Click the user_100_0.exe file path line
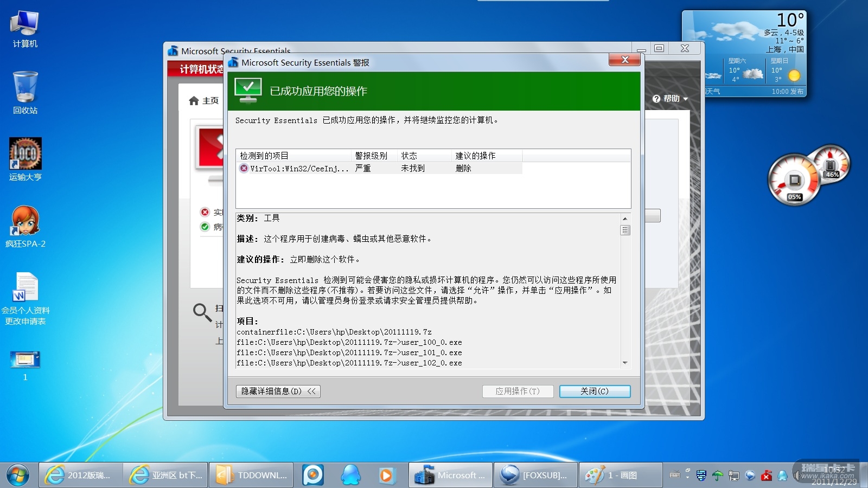This screenshot has height=488, width=868. pyautogui.click(x=349, y=342)
